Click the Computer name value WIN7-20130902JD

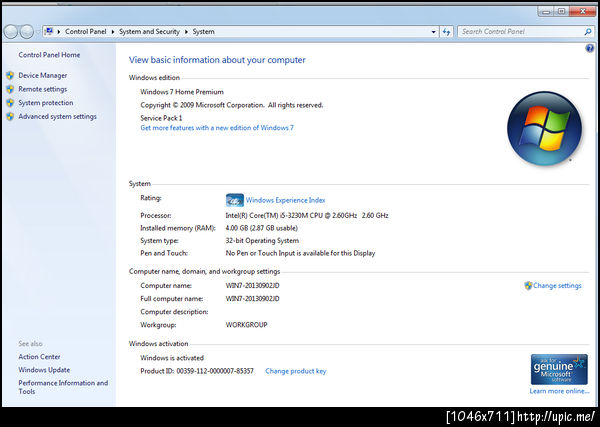coord(253,286)
